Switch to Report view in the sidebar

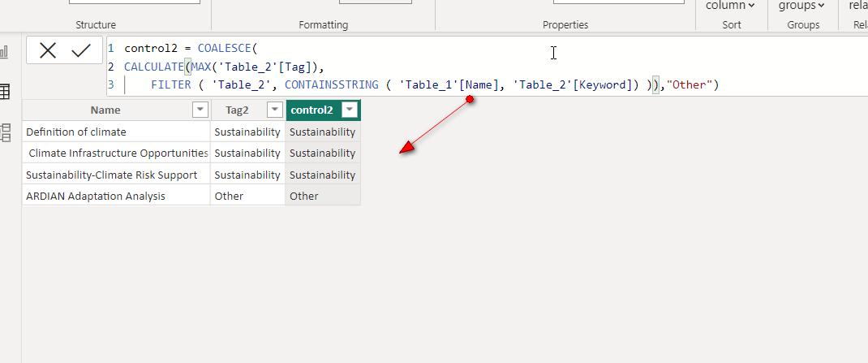(x=4, y=53)
